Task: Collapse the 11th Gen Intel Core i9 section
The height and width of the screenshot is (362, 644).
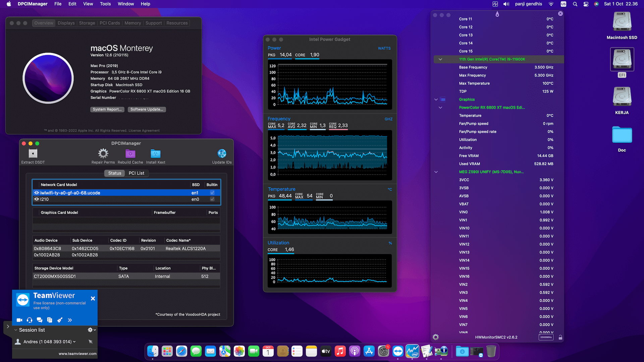Action: click(x=440, y=59)
